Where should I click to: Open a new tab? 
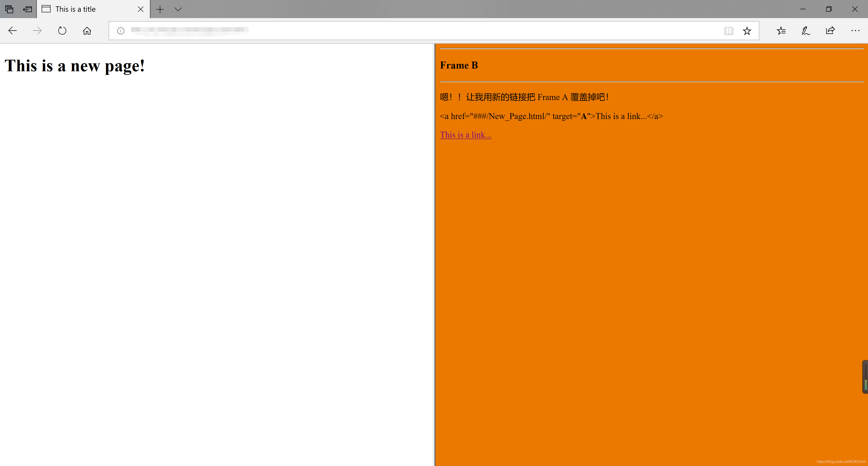tap(160, 9)
